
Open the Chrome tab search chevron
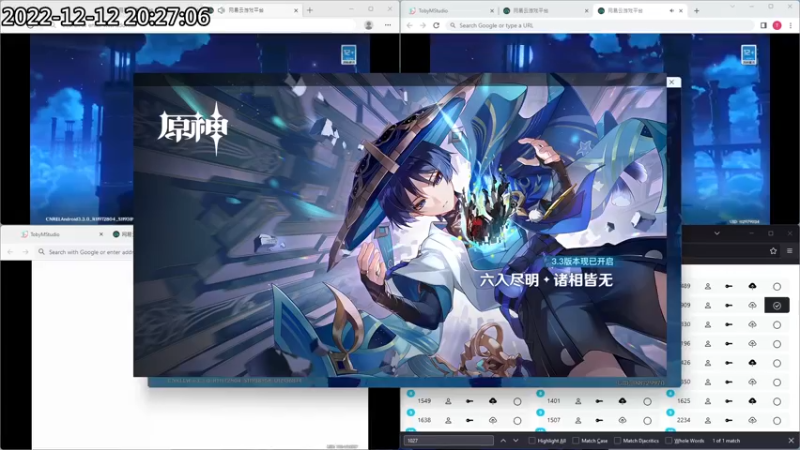pyautogui.click(x=733, y=7)
